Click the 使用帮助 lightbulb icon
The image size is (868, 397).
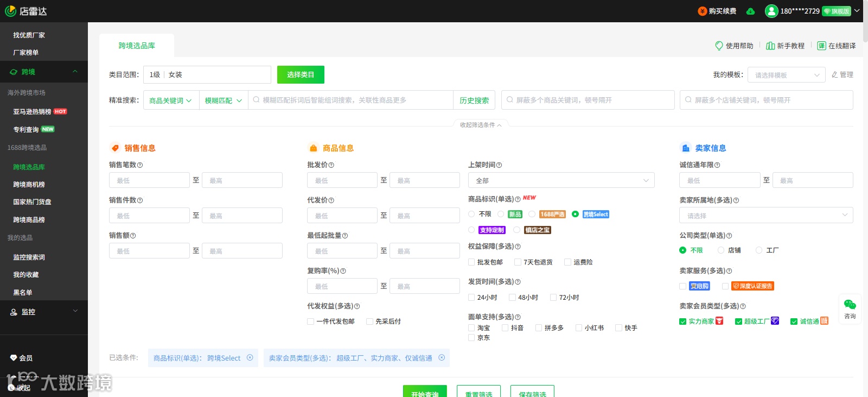(x=719, y=46)
